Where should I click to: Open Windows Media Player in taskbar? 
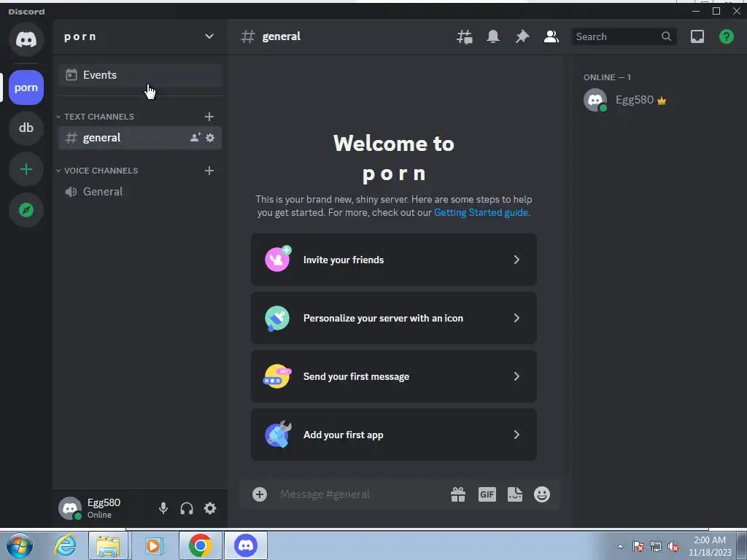[154, 545]
